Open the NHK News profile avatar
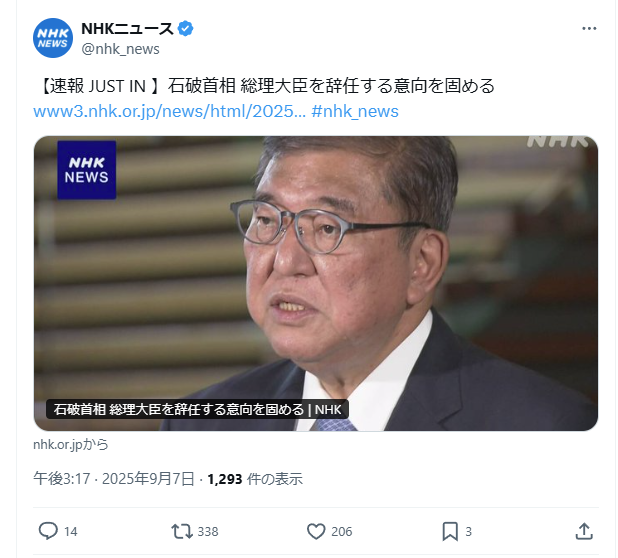618x558 pixels. click(x=53, y=38)
